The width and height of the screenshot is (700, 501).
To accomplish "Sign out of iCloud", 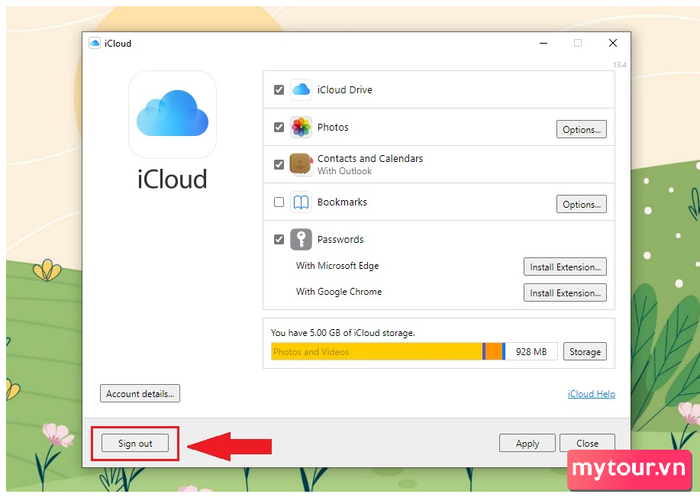I will coord(135,443).
